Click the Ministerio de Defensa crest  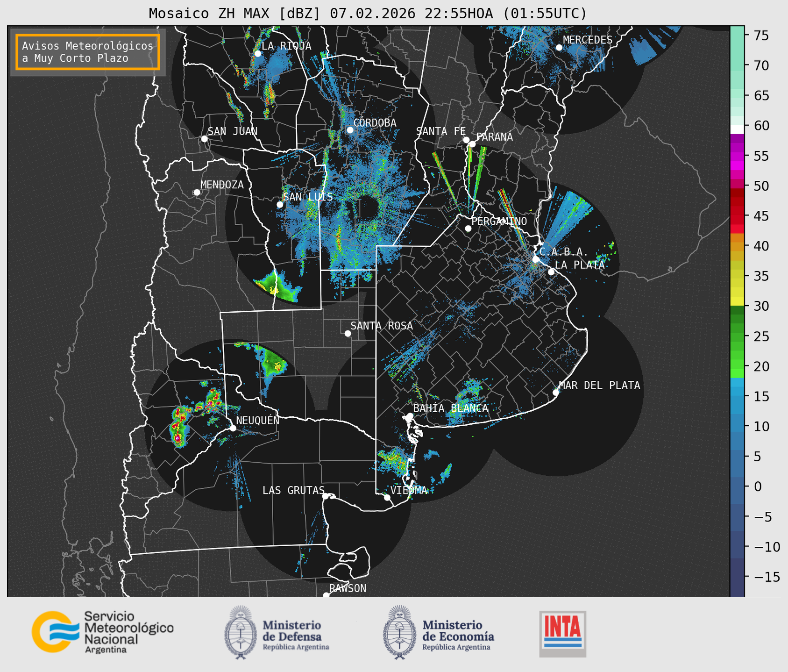[240, 632]
